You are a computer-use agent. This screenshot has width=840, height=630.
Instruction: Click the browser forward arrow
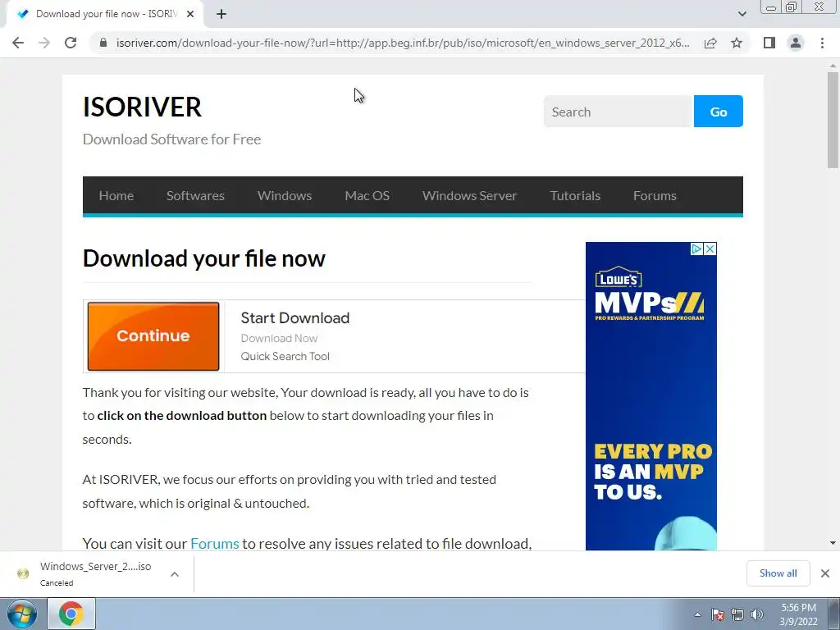tap(44, 43)
